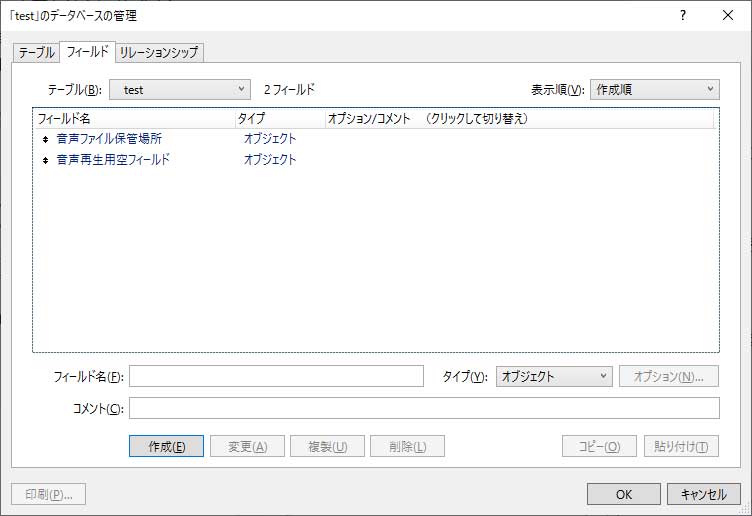Confirm with the OK button
Viewport: 752px width, 516px height.
624,494
